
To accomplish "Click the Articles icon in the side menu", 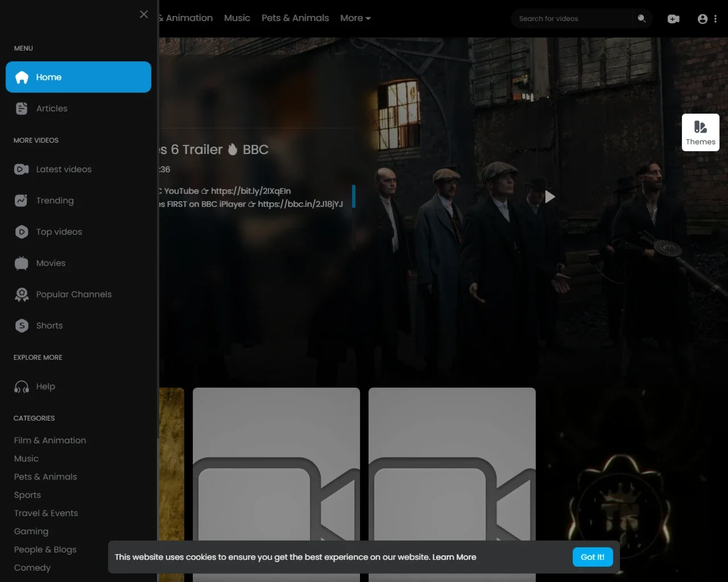I will pos(22,109).
